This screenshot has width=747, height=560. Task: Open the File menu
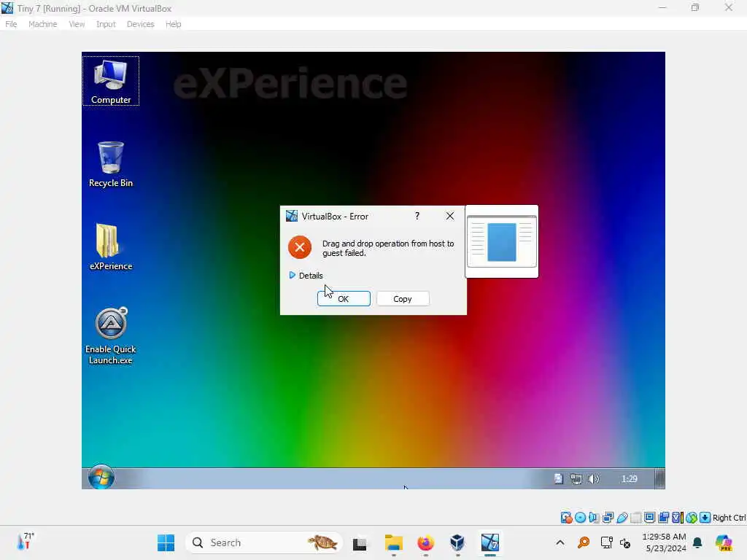click(11, 24)
